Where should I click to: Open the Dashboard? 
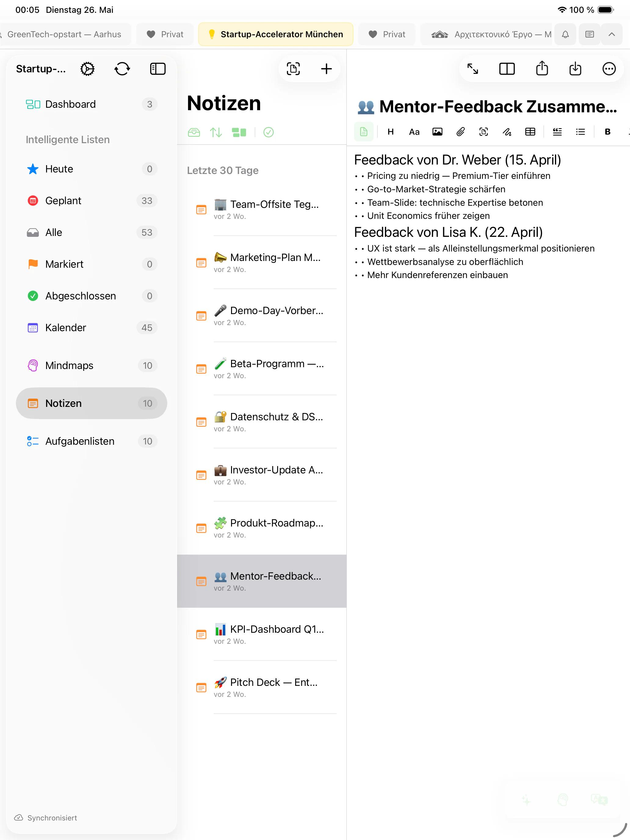click(x=92, y=104)
